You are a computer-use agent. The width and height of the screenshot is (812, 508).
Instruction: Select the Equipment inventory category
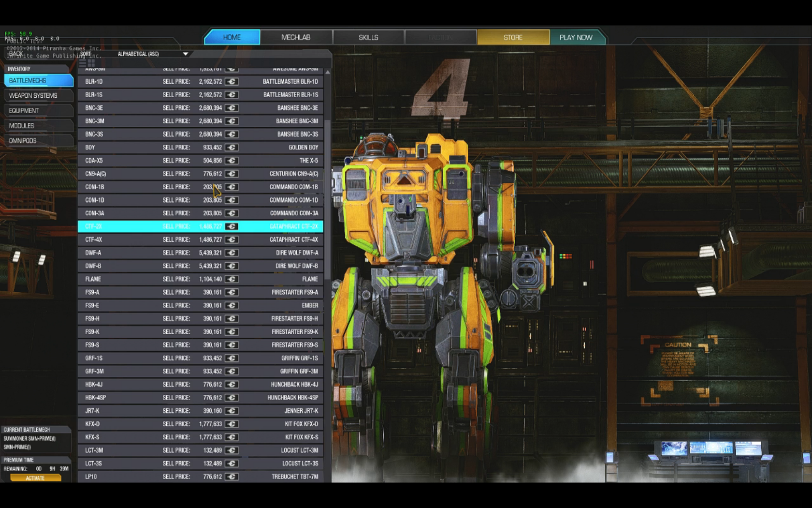39,111
